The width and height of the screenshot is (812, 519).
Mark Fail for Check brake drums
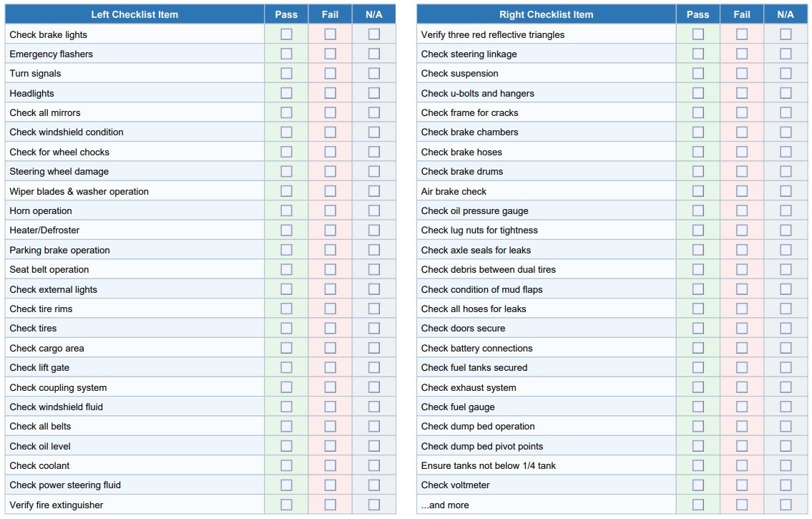point(741,170)
